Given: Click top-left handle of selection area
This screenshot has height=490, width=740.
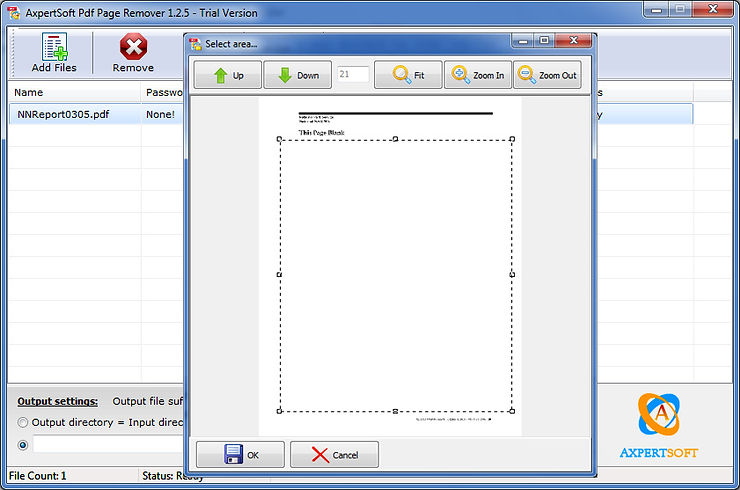Looking at the screenshot, I should pos(279,139).
